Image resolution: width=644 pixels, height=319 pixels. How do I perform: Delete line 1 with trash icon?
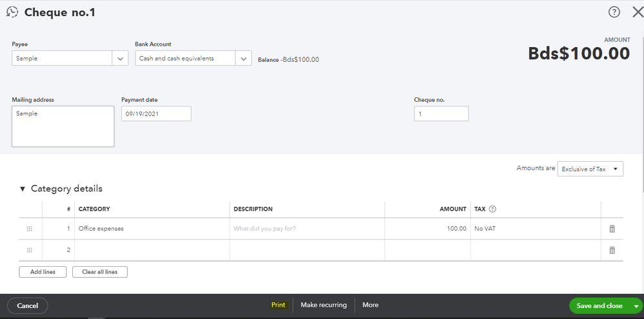pos(612,229)
